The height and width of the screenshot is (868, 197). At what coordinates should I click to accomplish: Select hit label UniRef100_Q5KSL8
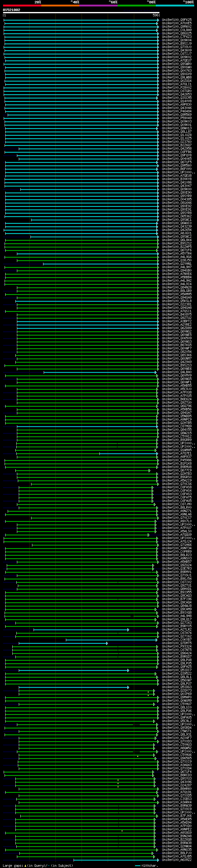176,301
